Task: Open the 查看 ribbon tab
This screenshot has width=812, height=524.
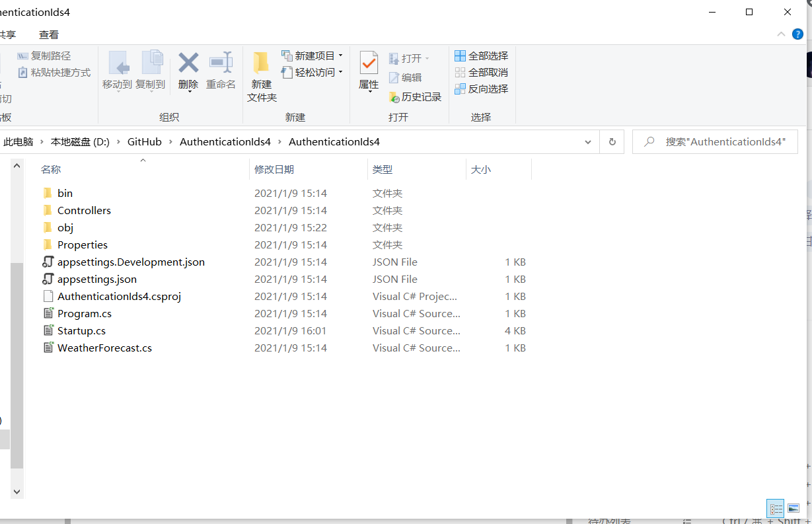Action: pos(49,35)
